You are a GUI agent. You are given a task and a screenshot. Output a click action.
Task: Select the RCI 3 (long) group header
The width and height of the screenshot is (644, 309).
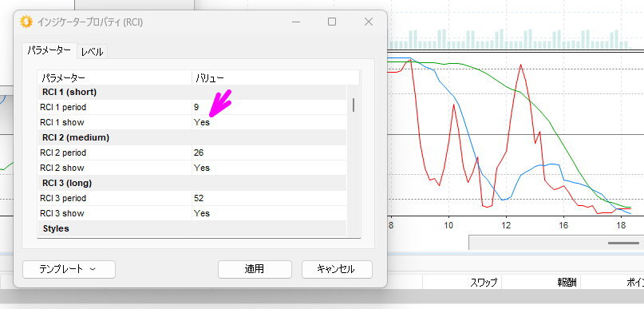click(x=192, y=184)
